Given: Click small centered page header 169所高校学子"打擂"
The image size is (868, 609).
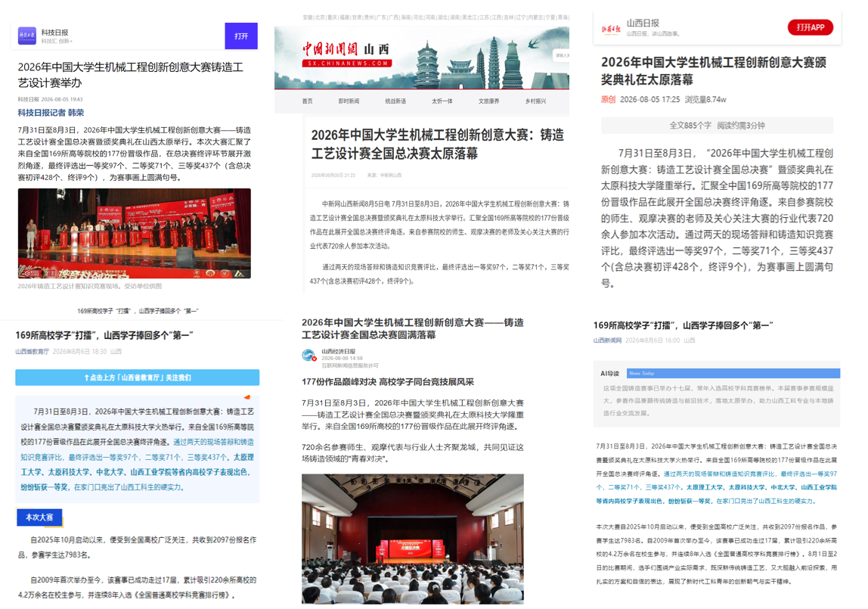Looking at the screenshot, I should coord(138,311).
